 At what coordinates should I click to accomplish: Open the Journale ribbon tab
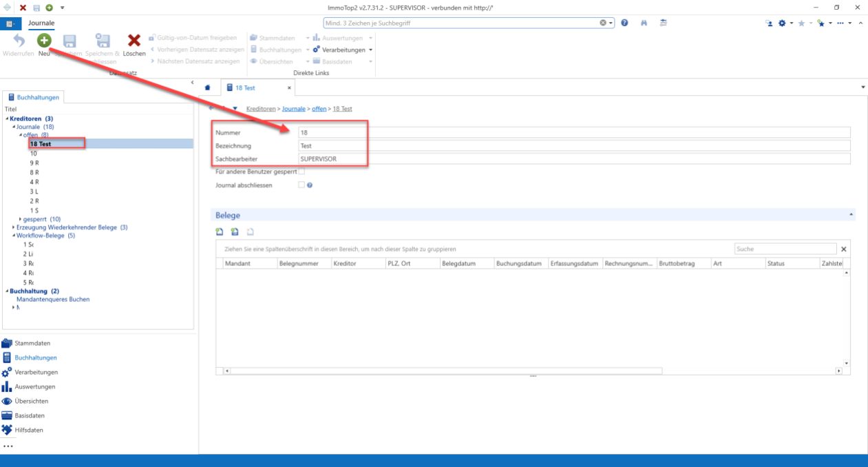(41, 23)
